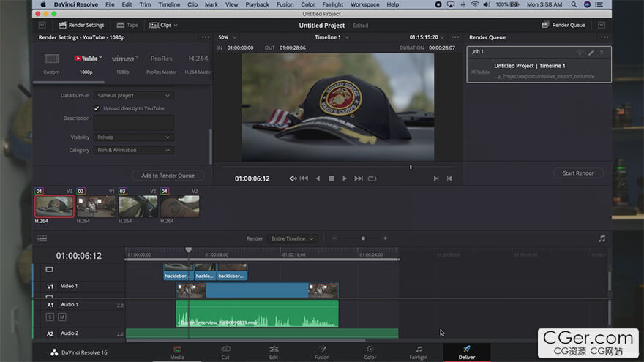Zoom in timeline plus button
644x362 pixels.
pyautogui.click(x=385, y=238)
